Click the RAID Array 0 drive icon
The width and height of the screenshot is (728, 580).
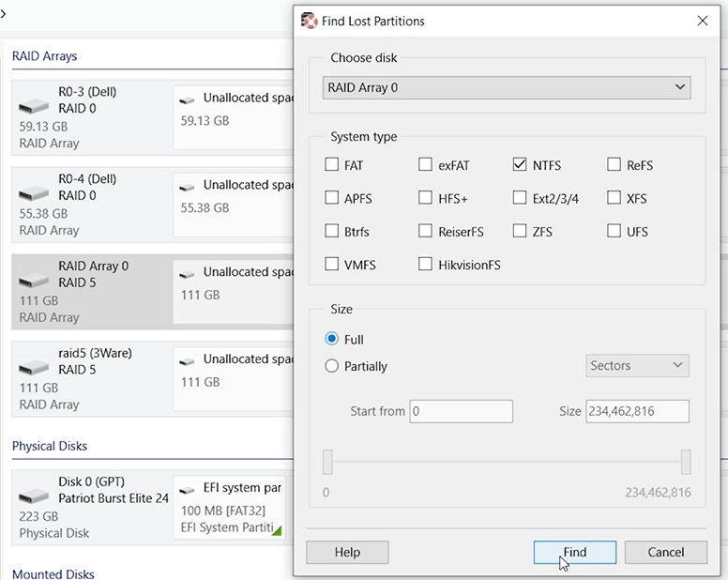pos(34,281)
